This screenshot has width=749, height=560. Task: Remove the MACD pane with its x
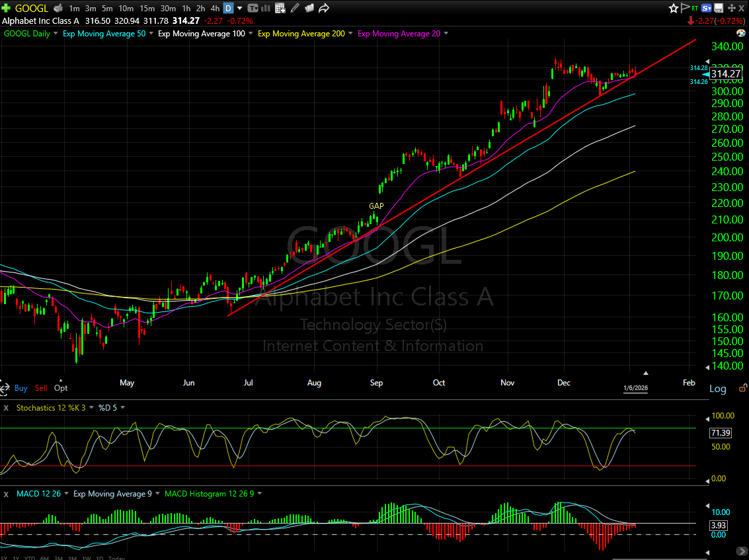(6, 494)
